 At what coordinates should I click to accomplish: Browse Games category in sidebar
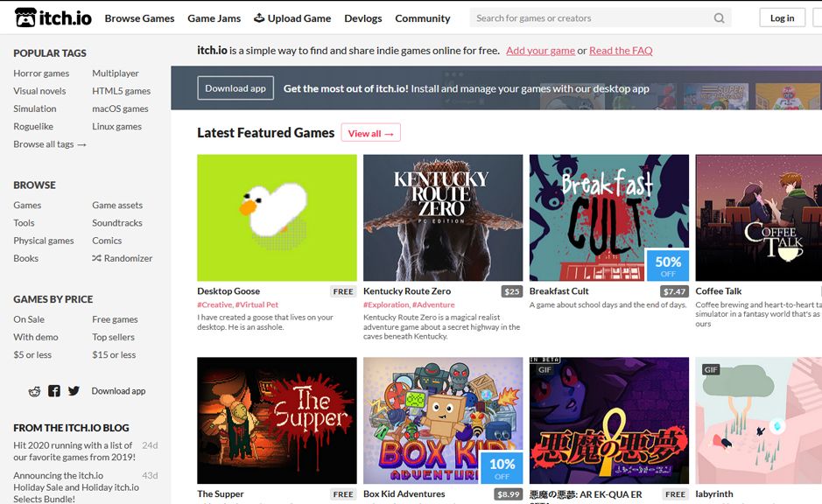[27, 206]
